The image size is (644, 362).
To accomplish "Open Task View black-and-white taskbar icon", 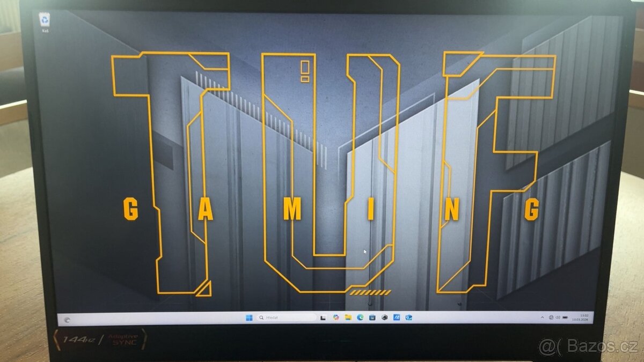I will click(x=323, y=318).
